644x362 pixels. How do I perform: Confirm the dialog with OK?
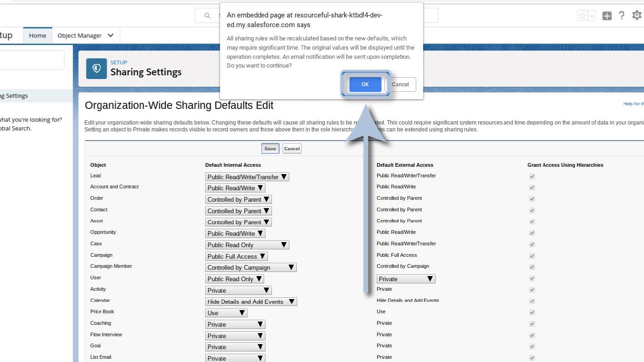coord(365,84)
